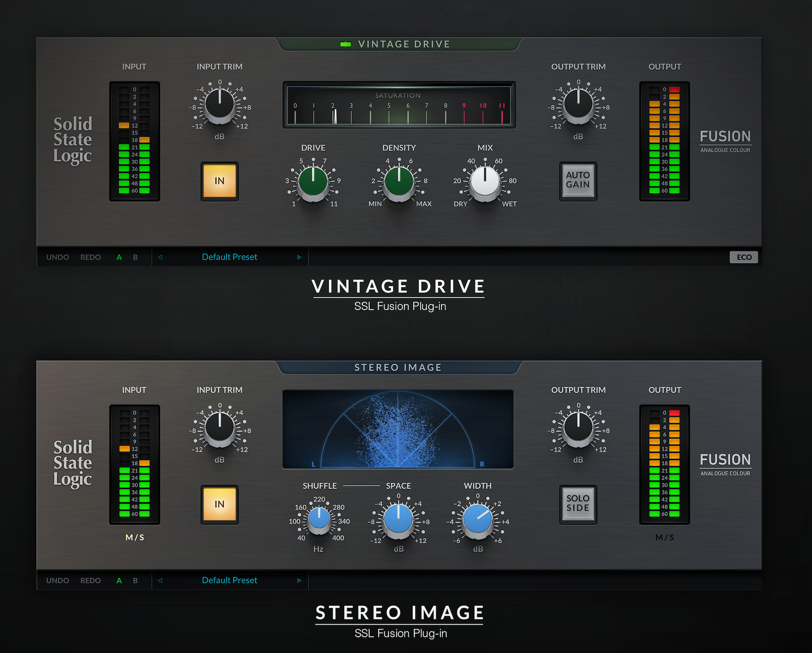Previous preset arrow in Stereo Image

pyautogui.click(x=160, y=580)
